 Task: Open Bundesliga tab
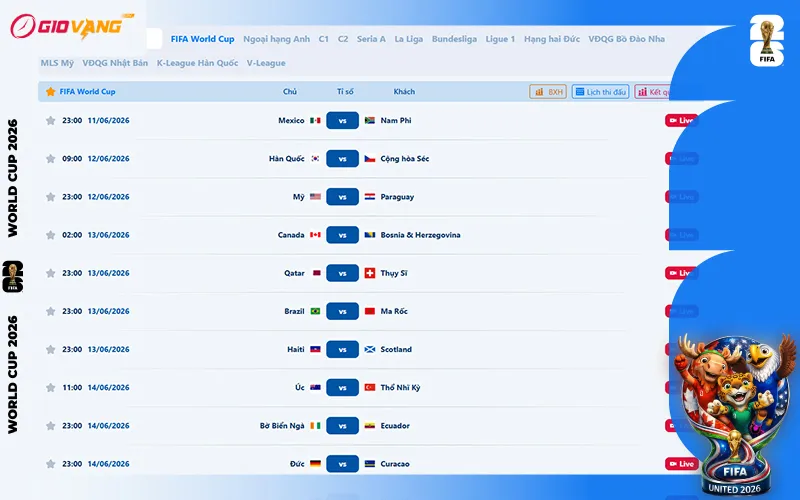[454, 39]
